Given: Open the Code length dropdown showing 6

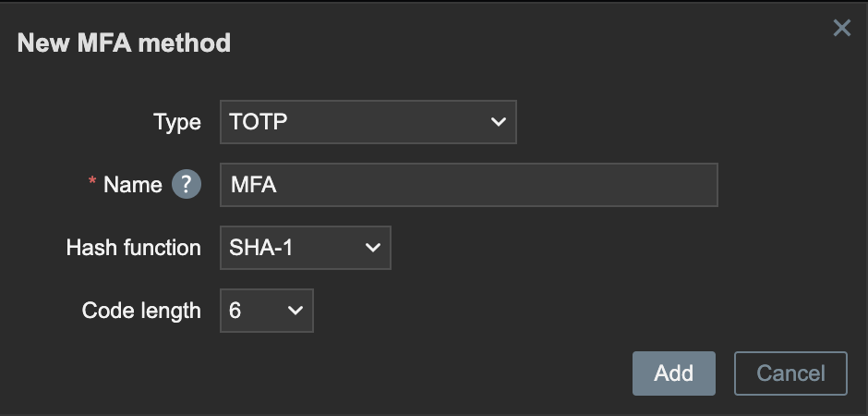Looking at the screenshot, I should tap(267, 311).
